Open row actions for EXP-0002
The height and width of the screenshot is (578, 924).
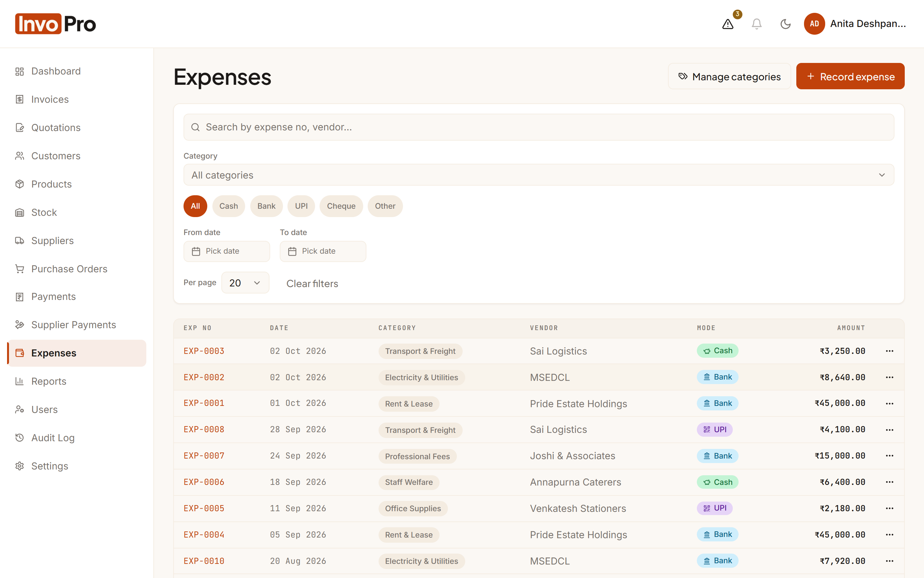pyautogui.click(x=889, y=377)
